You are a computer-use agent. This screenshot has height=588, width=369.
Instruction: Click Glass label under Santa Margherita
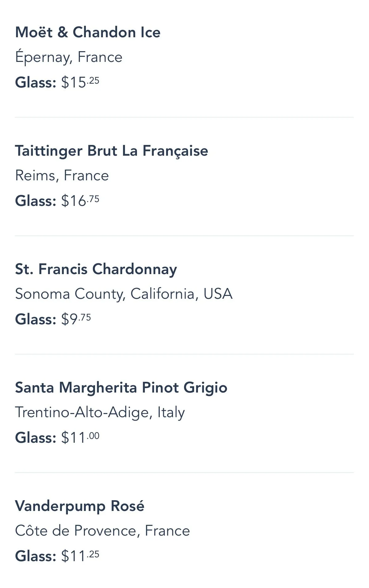[x=35, y=438]
